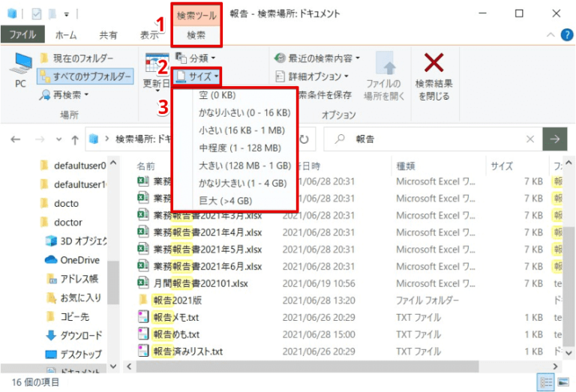Screen dimensions: 576x392
Task: Select current folder search scope
Action: coord(76,58)
